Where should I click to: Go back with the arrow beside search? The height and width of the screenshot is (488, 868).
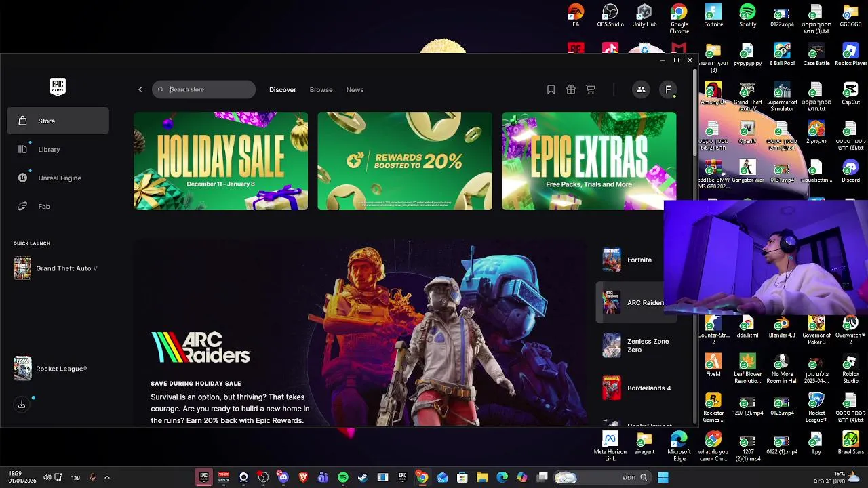click(140, 89)
